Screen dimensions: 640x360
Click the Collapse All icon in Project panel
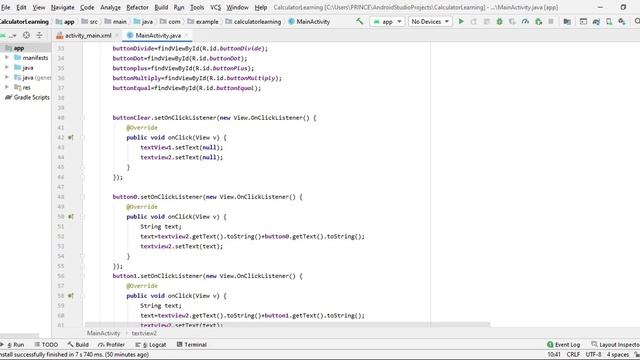click(x=39, y=36)
